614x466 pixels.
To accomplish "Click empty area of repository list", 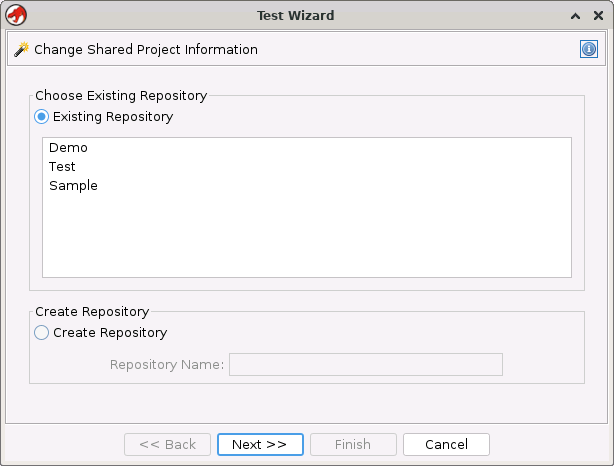I will (x=306, y=240).
